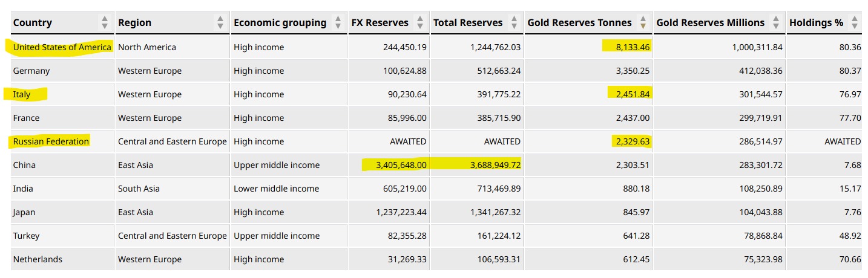Click the Germany country cell
868x278 pixels.
point(31,71)
